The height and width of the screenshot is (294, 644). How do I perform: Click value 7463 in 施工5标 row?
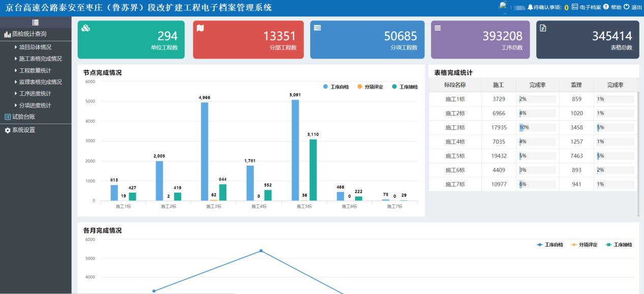576,156
